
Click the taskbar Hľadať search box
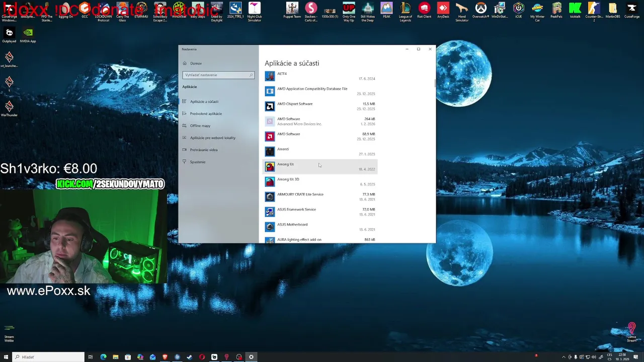tap(48, 357)
